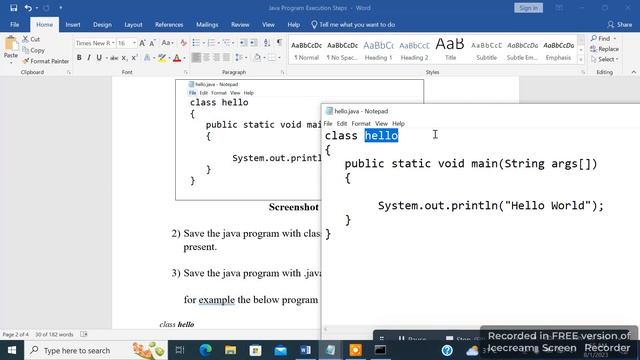Image resolution: width=640 pixels, height=360 pixels.
Task: Open the multilevel list menu
Action: pos(227,43)
